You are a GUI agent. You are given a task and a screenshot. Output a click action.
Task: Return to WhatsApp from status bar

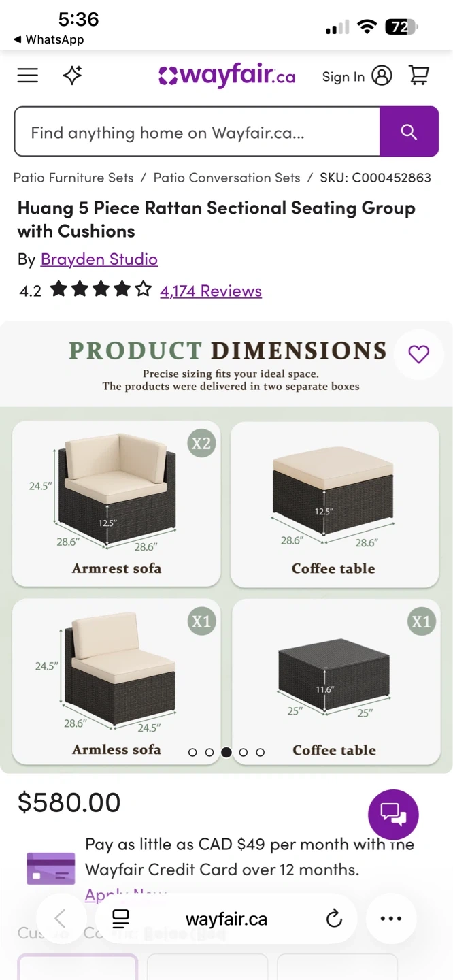tap(48, 39)
